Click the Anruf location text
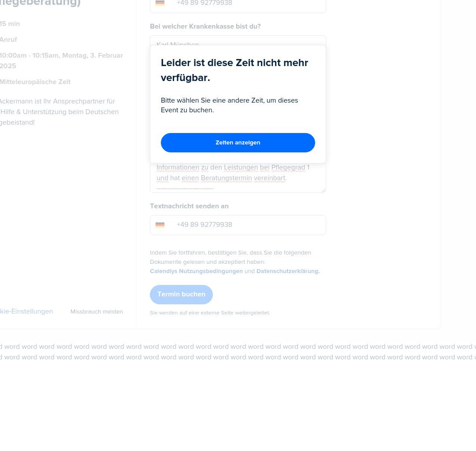The height and width of the screenshot is (451, 476). tap(8, 40)
